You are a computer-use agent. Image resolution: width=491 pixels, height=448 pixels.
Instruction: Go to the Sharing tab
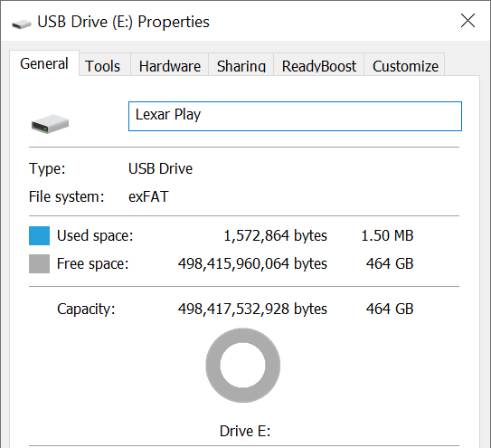coord(241,66)
